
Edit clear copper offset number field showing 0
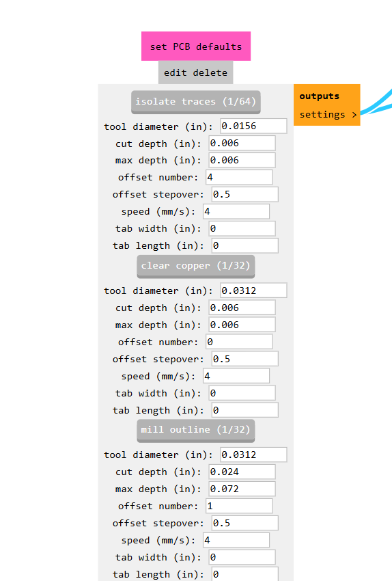[x=239, y=342]
